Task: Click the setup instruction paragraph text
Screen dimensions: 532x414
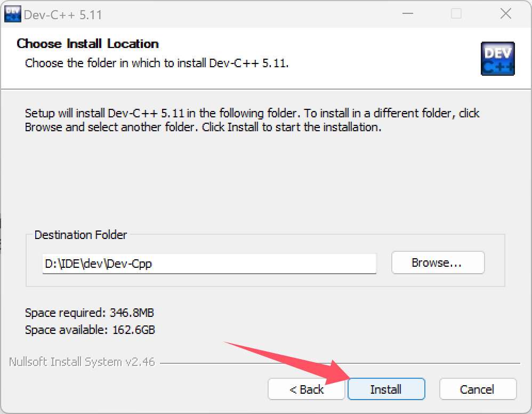Action: tap(252, 120)
